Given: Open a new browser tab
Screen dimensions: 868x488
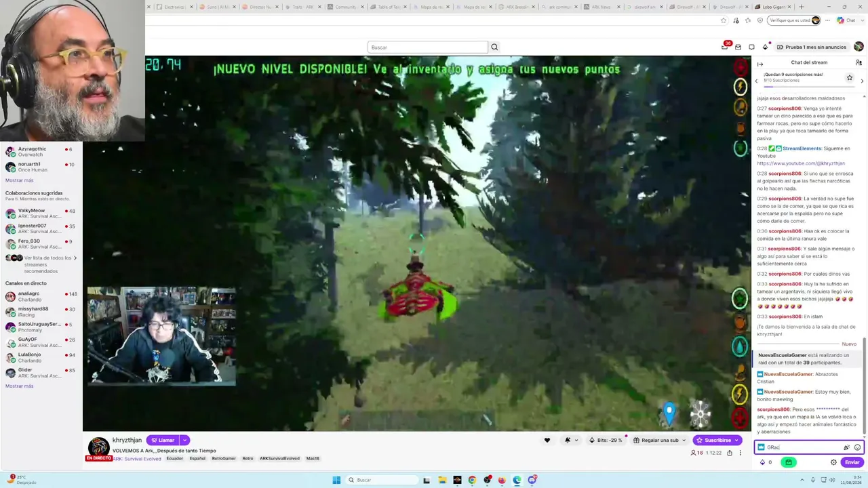Looking at the screenshot, I should [x=802, y=7].
